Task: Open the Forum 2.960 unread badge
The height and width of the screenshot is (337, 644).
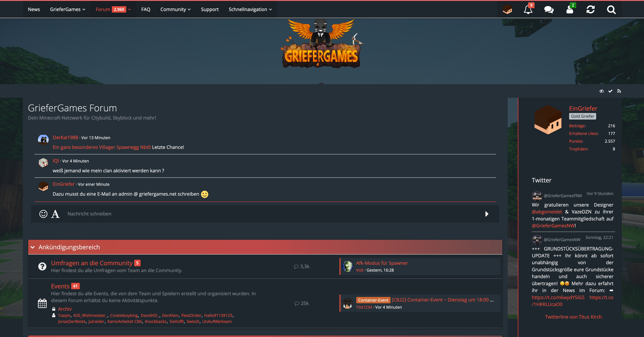Action: pyautogui.click(x=119, y=10)
